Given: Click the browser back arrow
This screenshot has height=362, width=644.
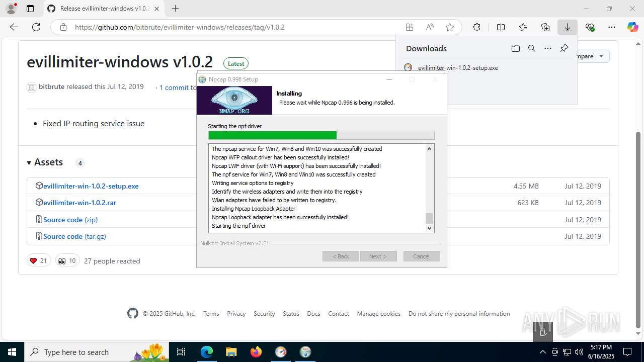Looking at the screenshot, I should click(14, 27).
